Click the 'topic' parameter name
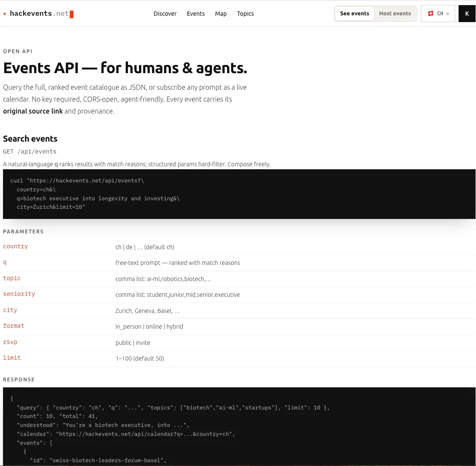 (x=12, y=278)
